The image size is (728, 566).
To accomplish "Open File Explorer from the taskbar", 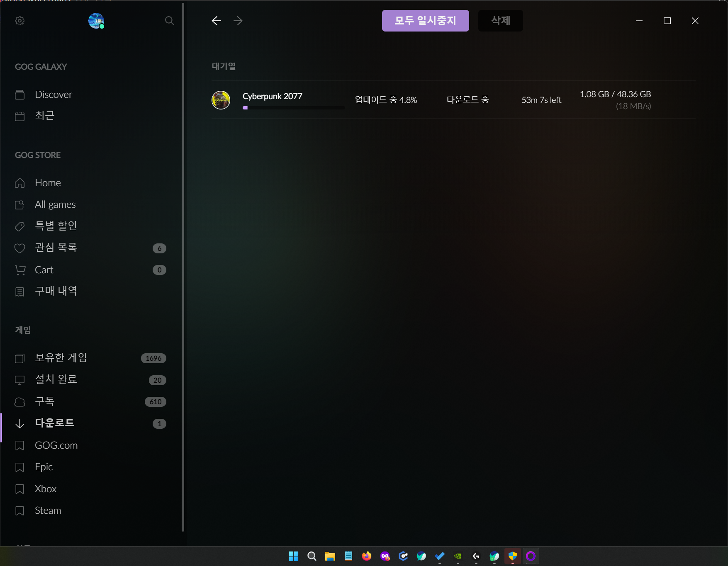I will (330, 556).
